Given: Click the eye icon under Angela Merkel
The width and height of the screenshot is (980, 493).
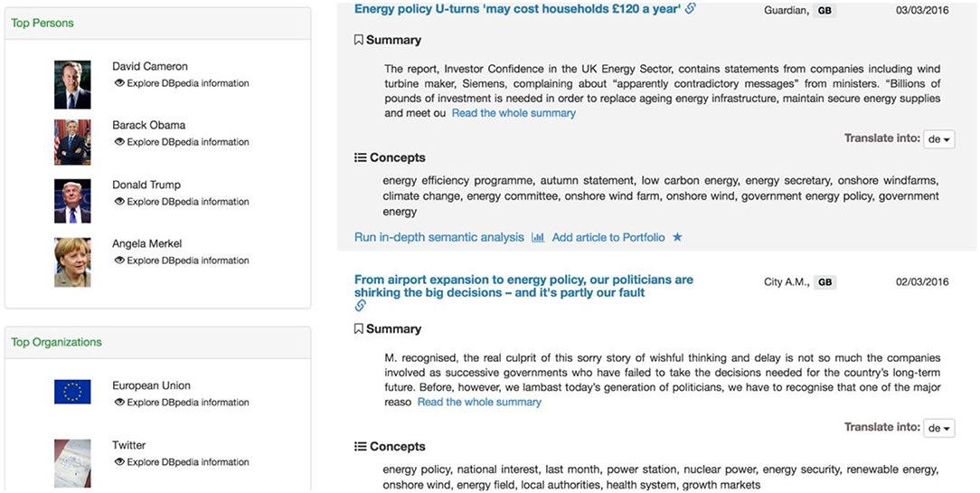Looking at the screenshot, I should (119, 261).
